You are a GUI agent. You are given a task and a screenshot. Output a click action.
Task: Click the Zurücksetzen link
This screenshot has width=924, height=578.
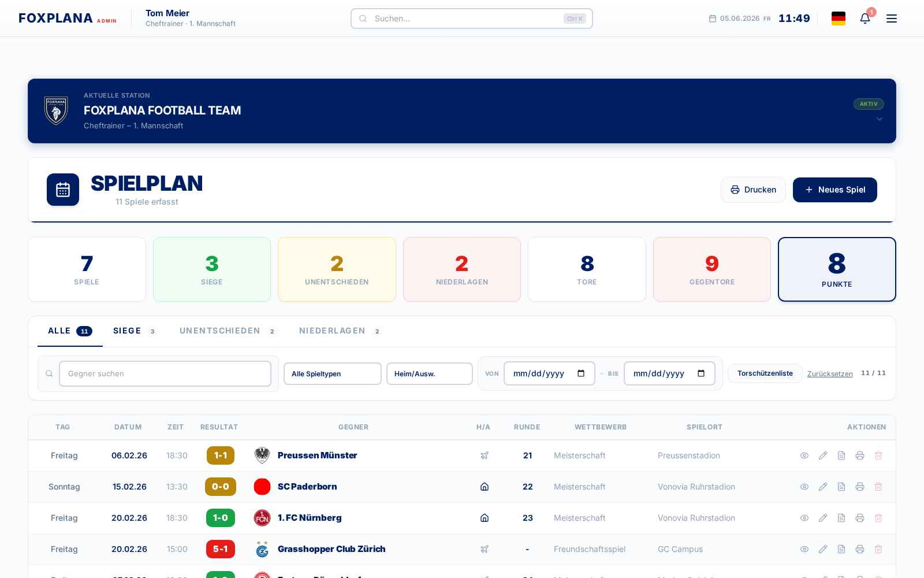click(830, 374)
